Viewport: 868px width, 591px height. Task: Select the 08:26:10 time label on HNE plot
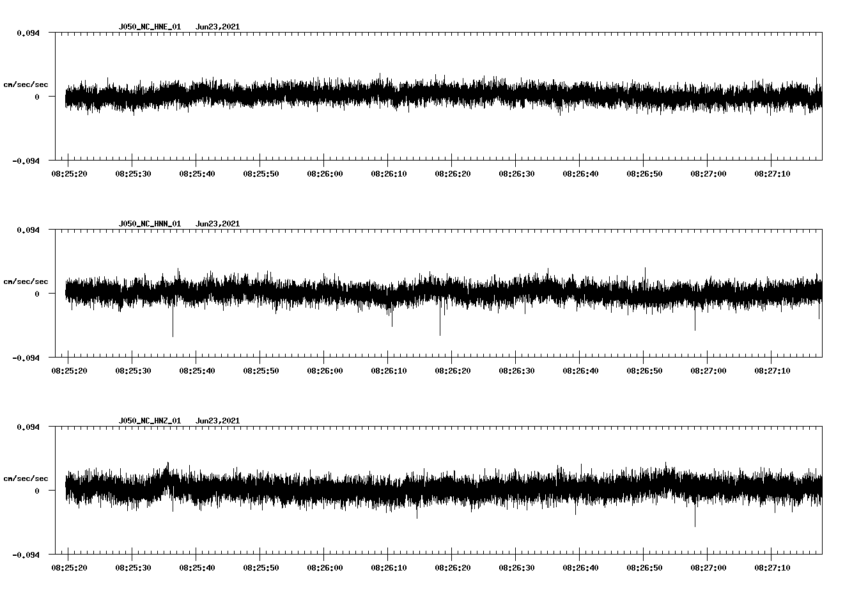click(389, 174)
